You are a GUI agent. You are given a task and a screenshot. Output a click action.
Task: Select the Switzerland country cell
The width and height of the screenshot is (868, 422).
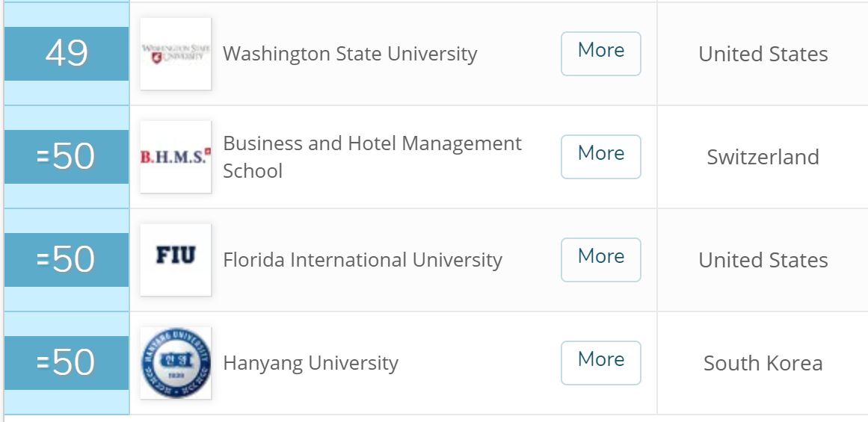(x=763, y=157)
